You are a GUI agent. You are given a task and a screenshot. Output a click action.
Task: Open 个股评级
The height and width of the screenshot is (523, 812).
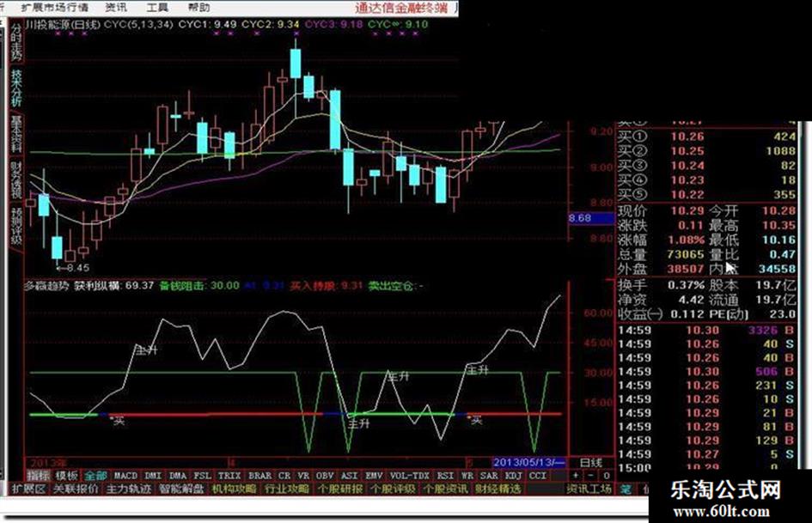pyautogui.click(x=393, y=489)
